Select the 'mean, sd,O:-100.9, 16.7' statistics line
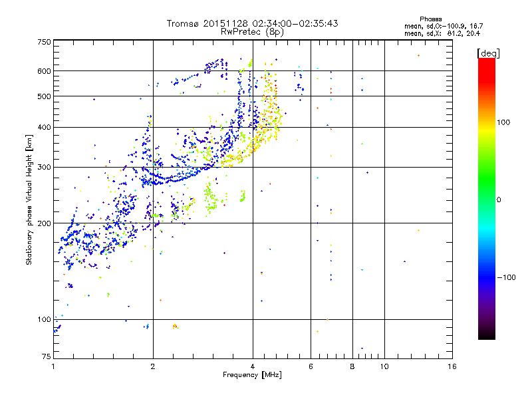 pos(444,26)
